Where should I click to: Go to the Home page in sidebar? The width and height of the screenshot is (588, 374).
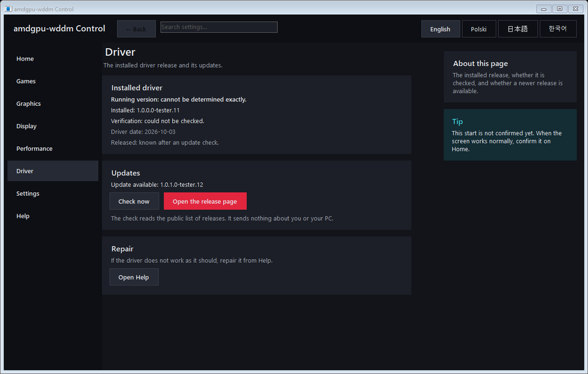[x=52, y=59]
